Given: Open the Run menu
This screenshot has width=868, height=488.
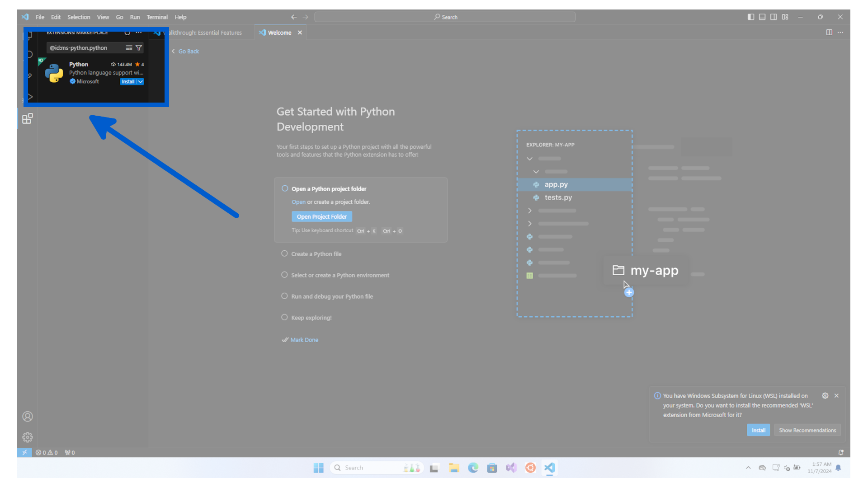Looking at the screenshot, I should (135, 17).
